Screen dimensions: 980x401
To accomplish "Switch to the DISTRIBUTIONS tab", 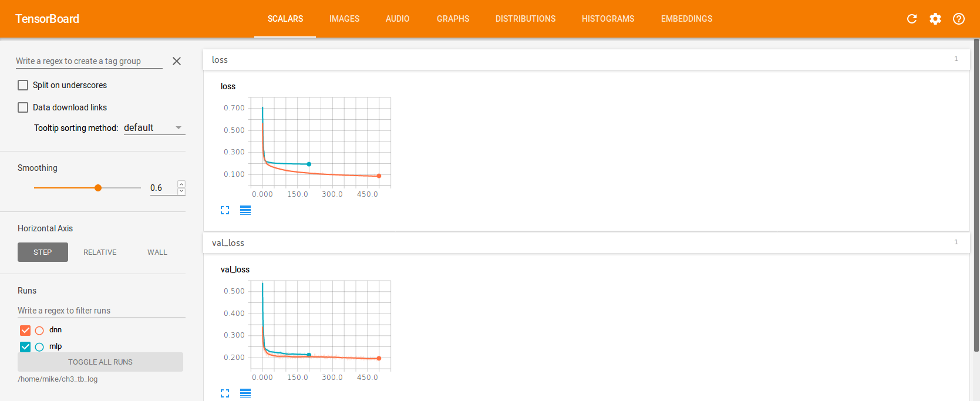I will click(526, 19).
